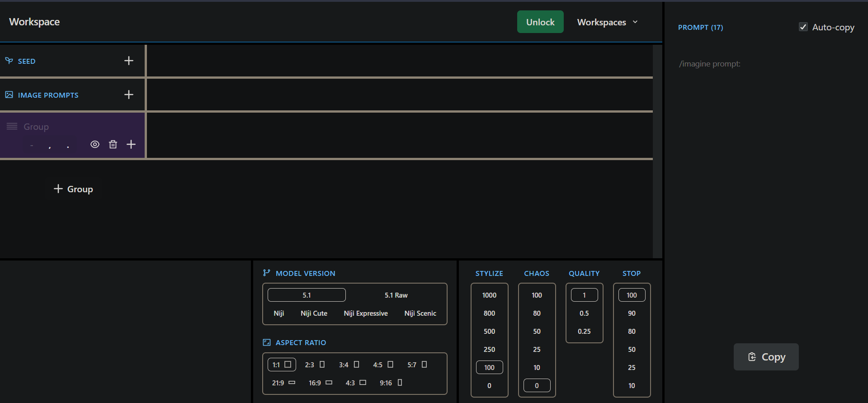Select the 5.1 Raw model version

click(x=396, y=295)
